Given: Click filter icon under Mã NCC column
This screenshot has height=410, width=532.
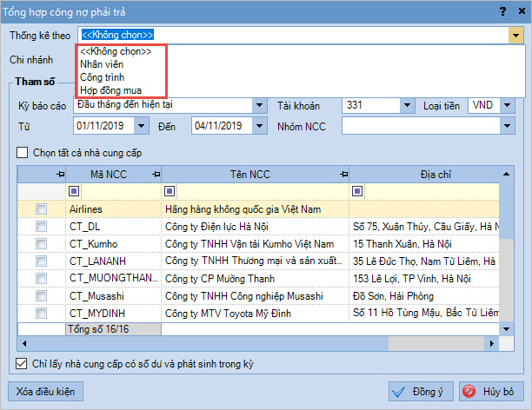Looking at the screenshot, I should (74, 191).
